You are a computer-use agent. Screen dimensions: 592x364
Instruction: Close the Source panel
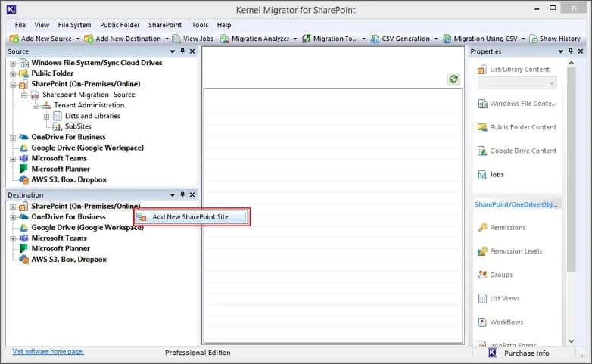pos(192,51)
